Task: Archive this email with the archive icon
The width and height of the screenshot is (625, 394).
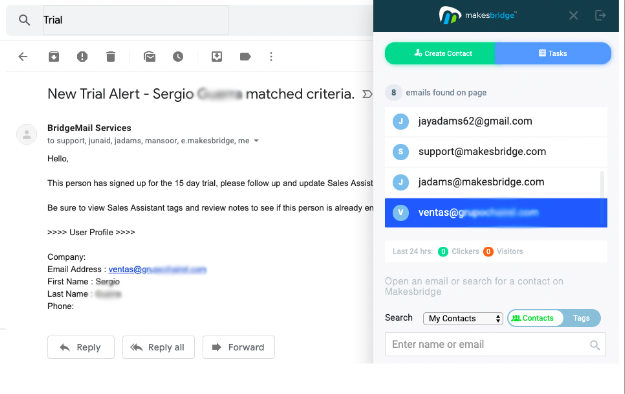Action: pos(54,57)
